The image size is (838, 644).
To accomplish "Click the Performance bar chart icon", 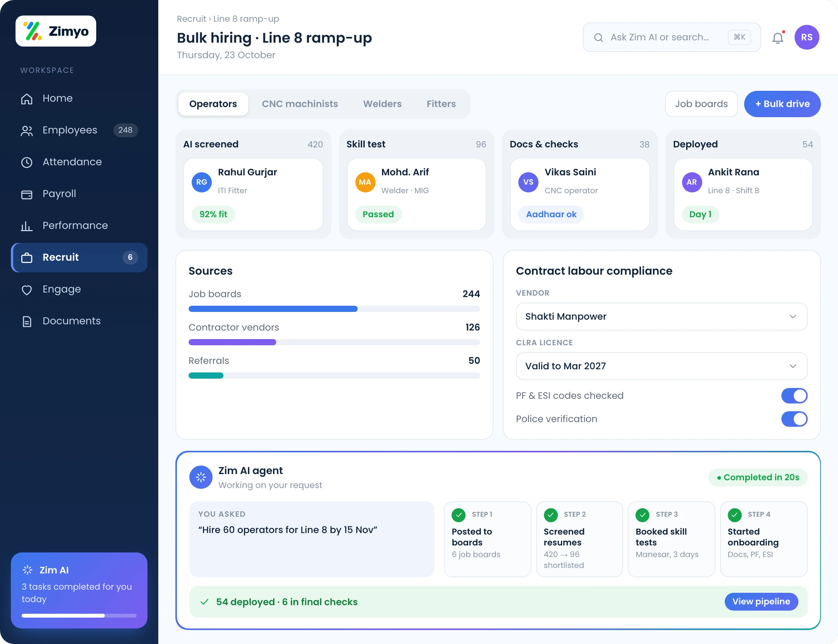I will [x=27, y=226].
